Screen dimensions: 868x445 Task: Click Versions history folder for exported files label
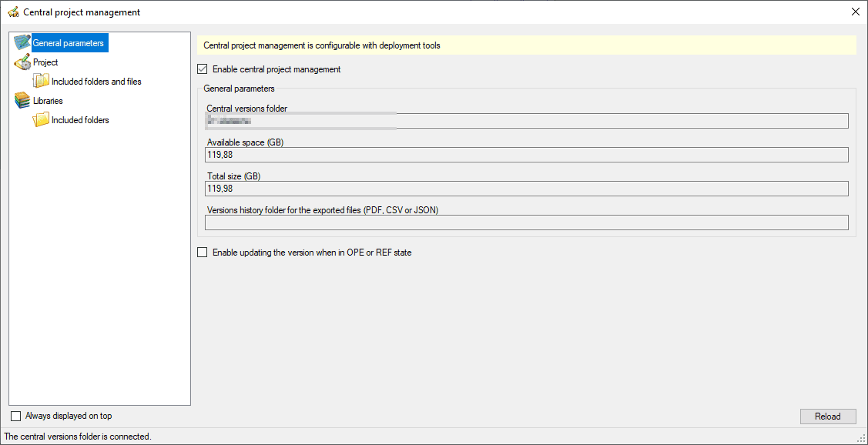[323, 210]
